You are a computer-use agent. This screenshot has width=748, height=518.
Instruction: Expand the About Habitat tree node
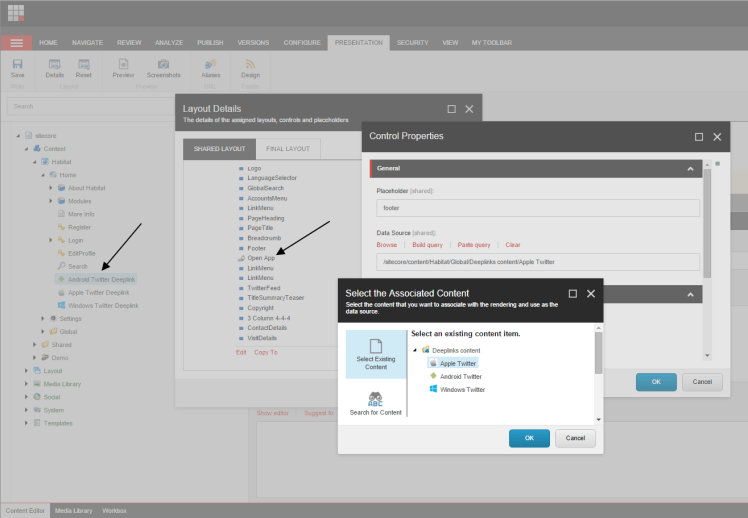51,188
